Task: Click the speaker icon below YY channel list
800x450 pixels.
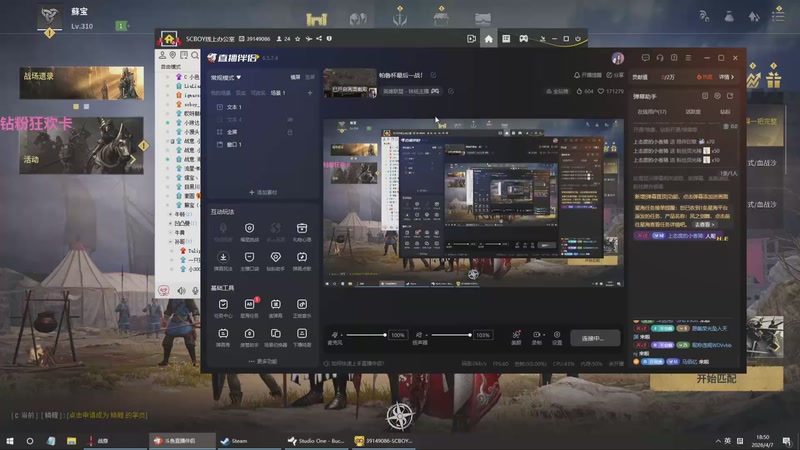Action: pyautogui.click(x=181, y=291)
